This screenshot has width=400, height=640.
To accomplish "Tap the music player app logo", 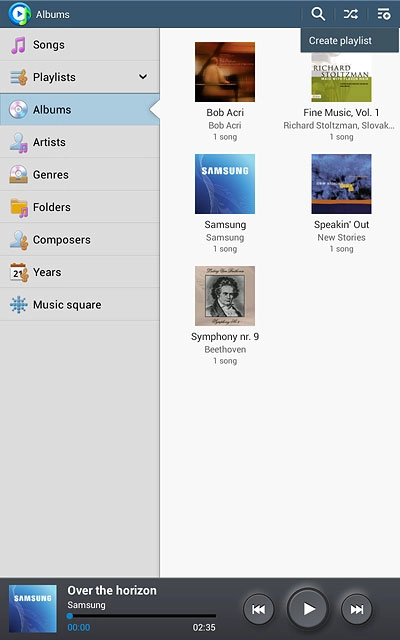I will coord(19,14).
